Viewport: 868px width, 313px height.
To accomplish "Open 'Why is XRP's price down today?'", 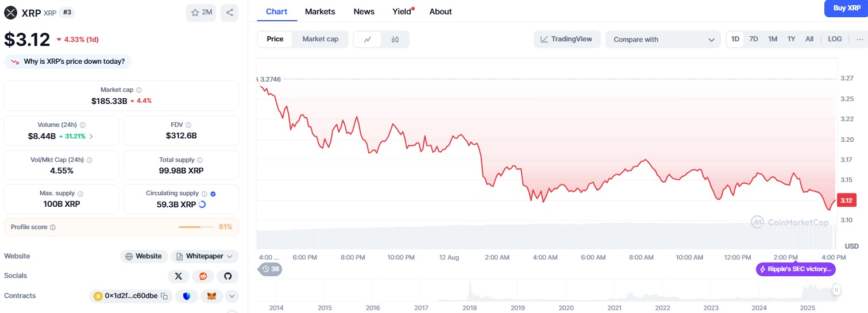I will point(68,61).
